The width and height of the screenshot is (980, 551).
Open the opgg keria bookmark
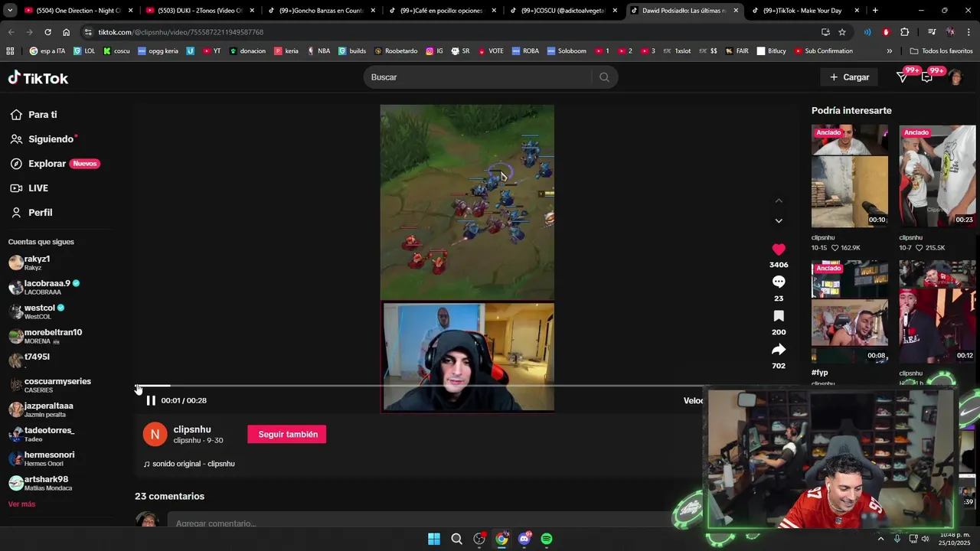[158, 51]
